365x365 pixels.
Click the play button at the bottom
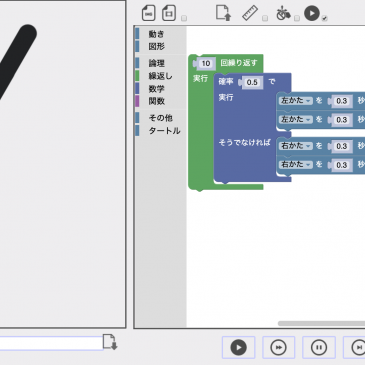click(238, 347)
